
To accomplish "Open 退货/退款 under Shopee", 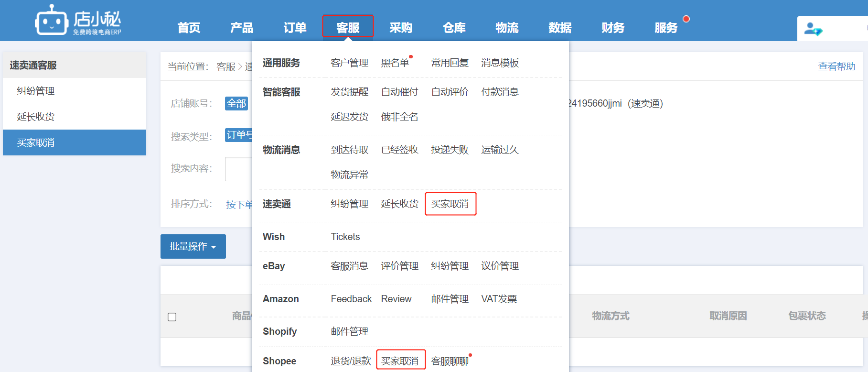I will tap(351, 361).
